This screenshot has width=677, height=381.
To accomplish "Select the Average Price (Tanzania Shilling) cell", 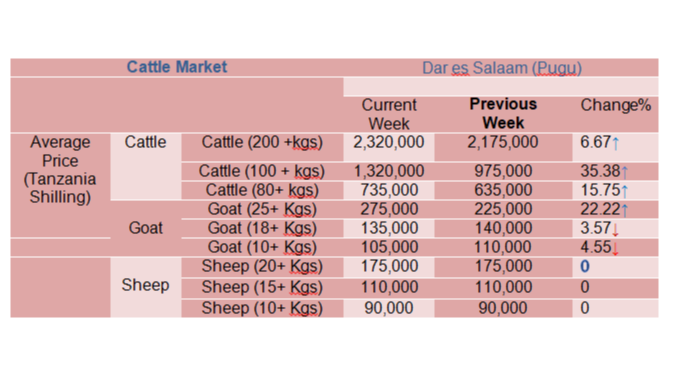I will [60, 169].
